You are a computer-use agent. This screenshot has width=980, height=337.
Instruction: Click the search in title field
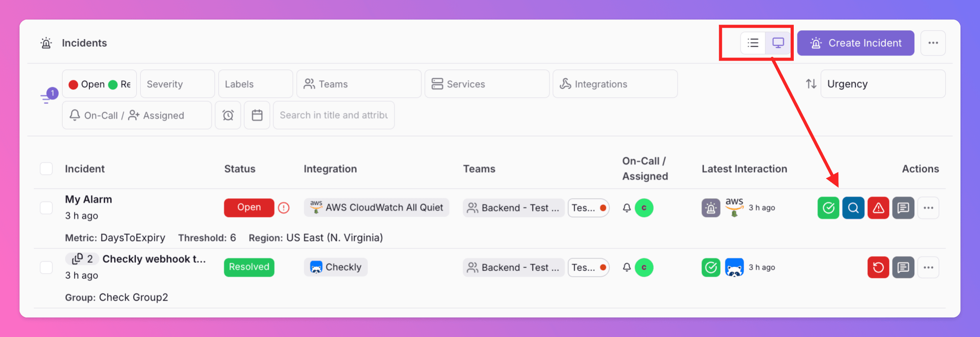333,115
